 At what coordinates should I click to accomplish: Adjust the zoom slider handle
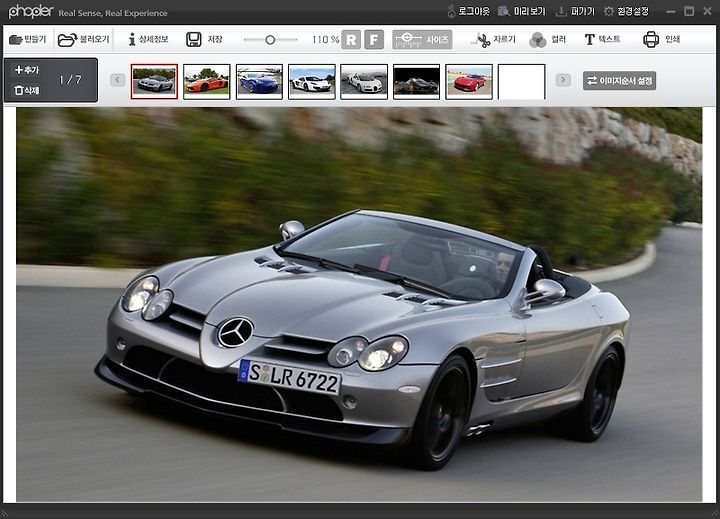tap(270, 40)
